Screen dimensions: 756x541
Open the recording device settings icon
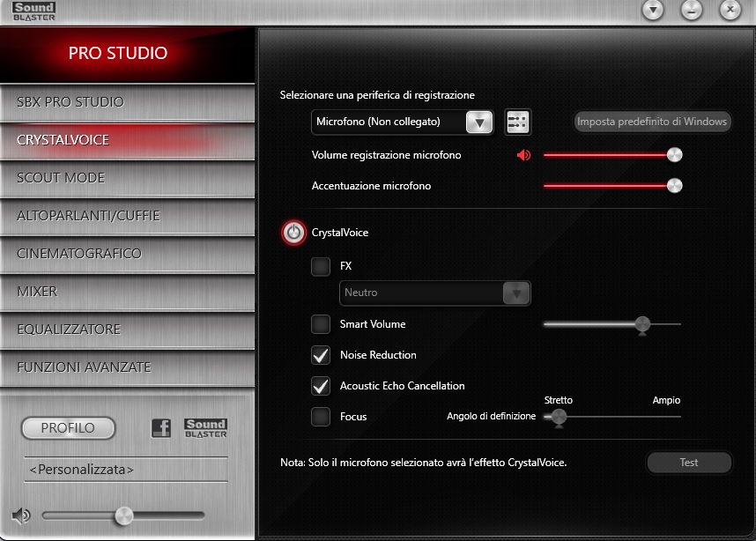point(517,122)
